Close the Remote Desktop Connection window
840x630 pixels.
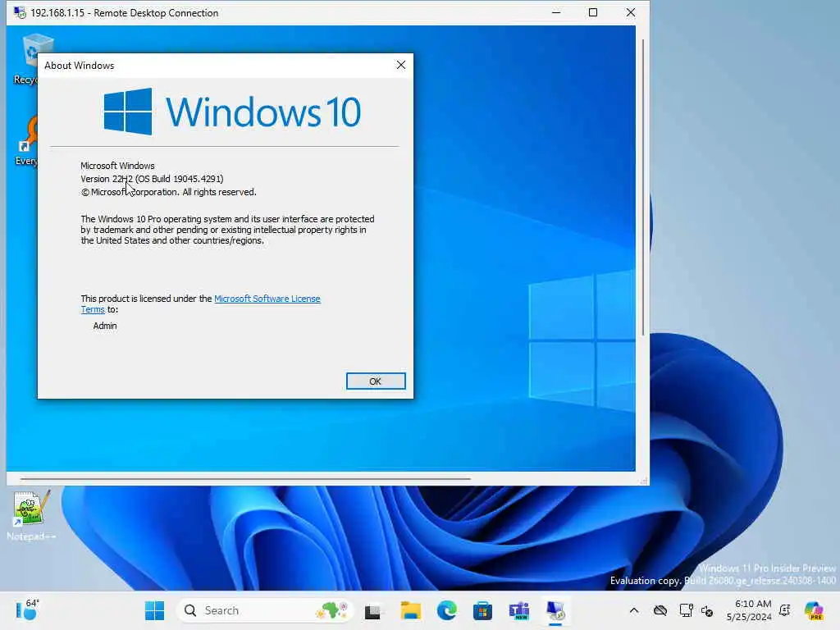[631, 12]
